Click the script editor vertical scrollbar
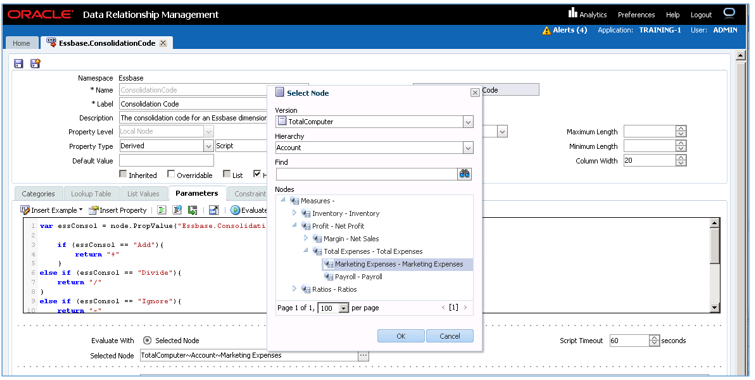This screenshot has height=380, width=755. tap(715, 265)
